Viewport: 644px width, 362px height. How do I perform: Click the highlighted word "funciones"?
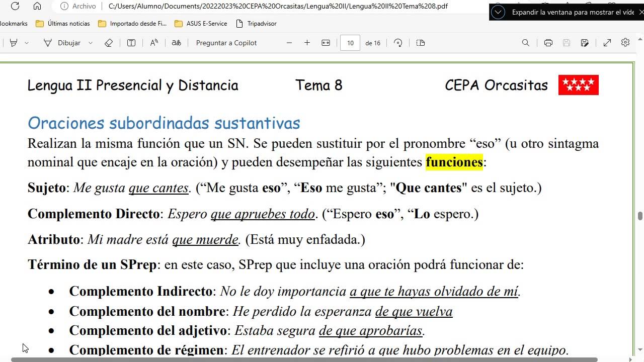pyautogui.click(x=454, y=162)
